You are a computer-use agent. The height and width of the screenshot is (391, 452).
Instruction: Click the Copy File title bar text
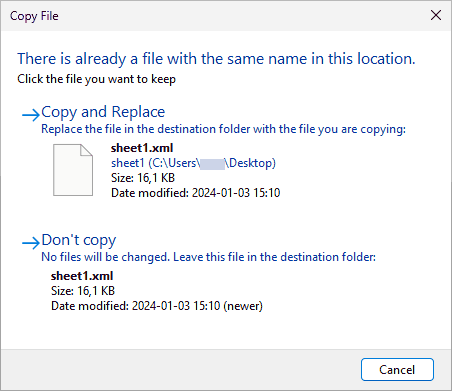(34, 16)
